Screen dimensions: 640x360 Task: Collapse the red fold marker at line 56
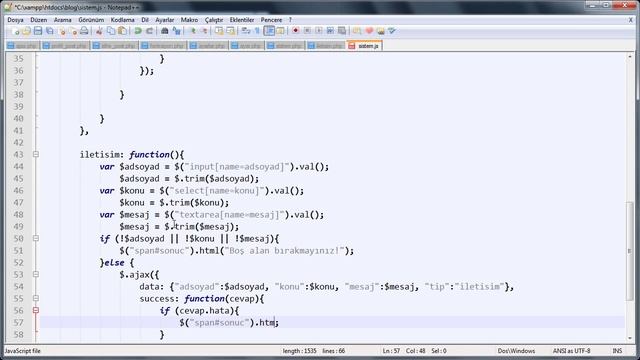click(36, 310)
